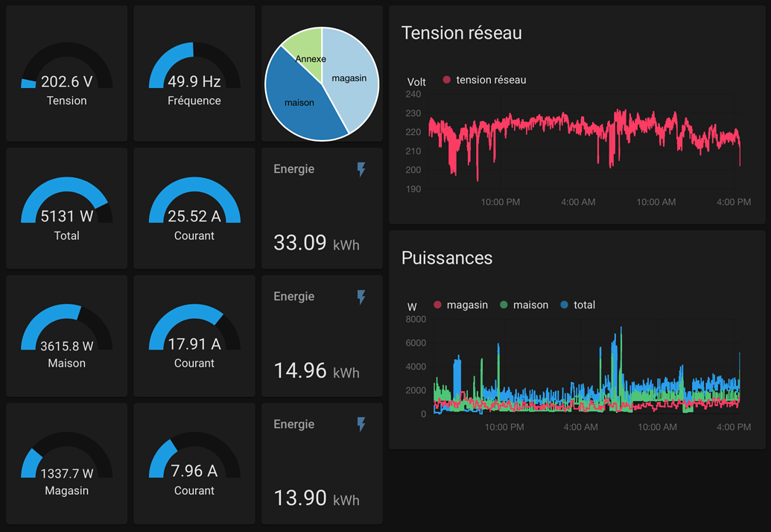Click the maison slice of the pie chart
Screen dimensions: 771x532
pos(299,103)
